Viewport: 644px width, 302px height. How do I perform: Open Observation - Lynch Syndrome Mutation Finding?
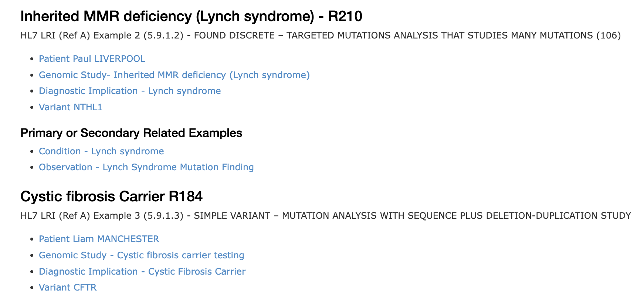[x=146, y=167]
